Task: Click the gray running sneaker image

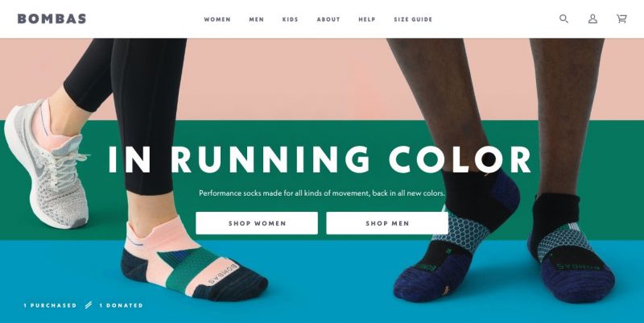Action: [x=47, y=164]
